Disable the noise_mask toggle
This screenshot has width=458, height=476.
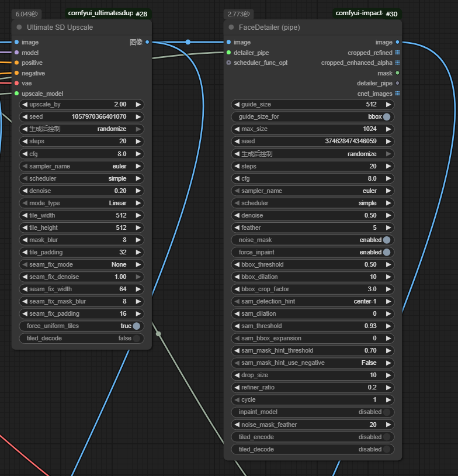point(386,240)
